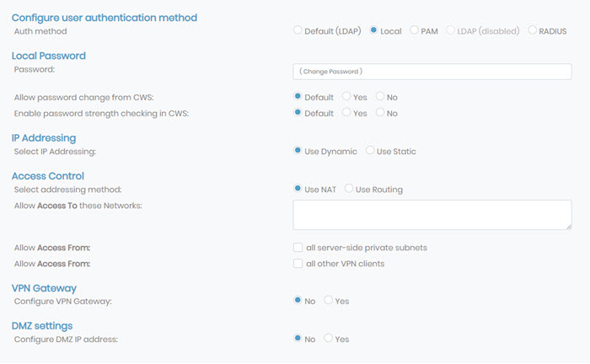
Task: Click the Change Password input field
Action: click(x=432, y=72)
